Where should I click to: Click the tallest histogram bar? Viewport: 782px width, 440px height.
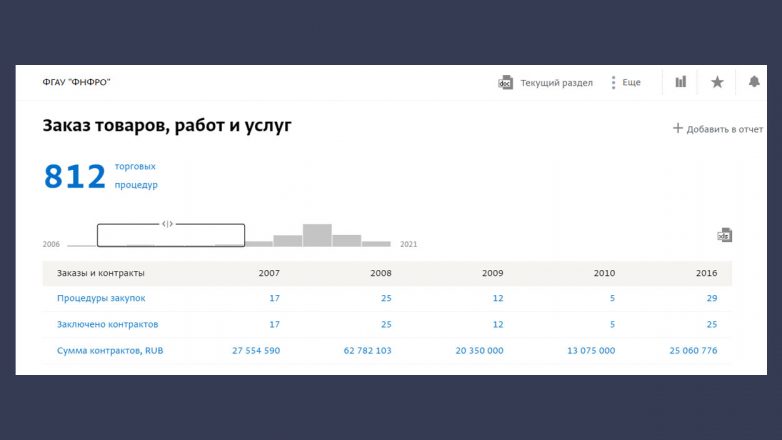[x=317, y=235]
